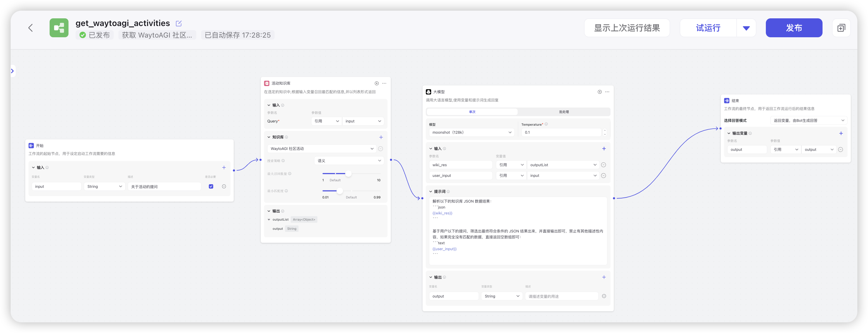Click the duplicate workflow icon at top right
868x333 pixels.
pos(841,28)
